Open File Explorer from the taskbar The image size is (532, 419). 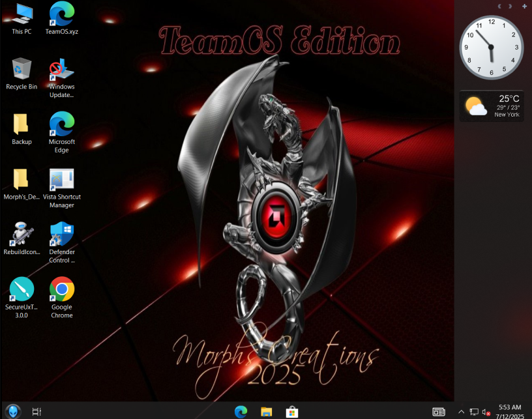click(x=267, y=412)
